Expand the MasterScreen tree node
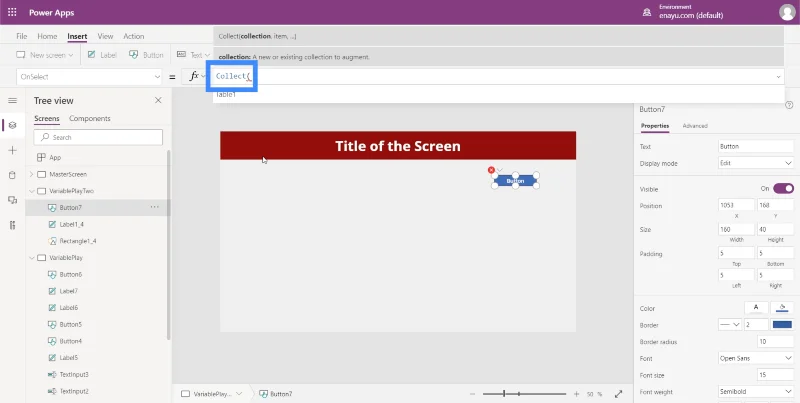800x403 pixels. point(32,174)
